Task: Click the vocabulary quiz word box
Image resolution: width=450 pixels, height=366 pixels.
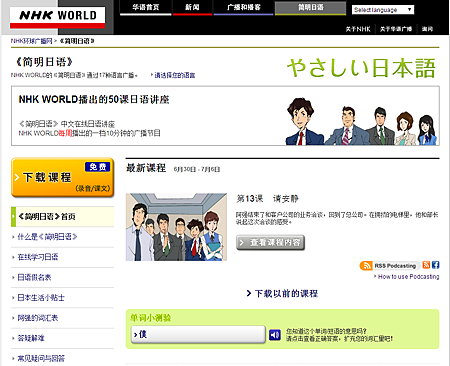Action: [x=198, y=334]
